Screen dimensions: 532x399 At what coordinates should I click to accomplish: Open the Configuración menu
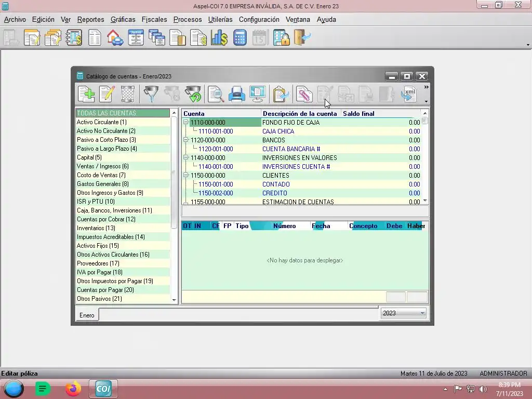[x=259, y=20]
